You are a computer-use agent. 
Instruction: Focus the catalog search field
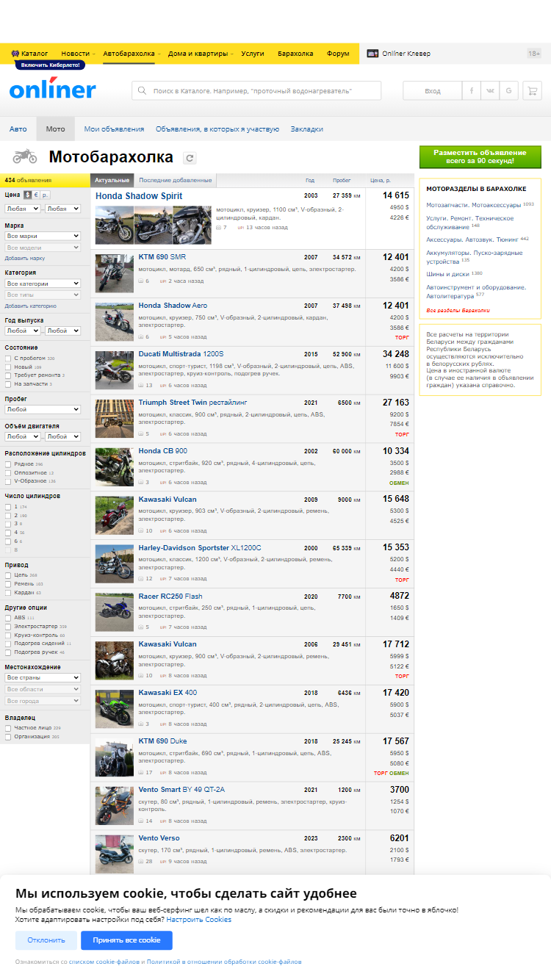[256, 90]
